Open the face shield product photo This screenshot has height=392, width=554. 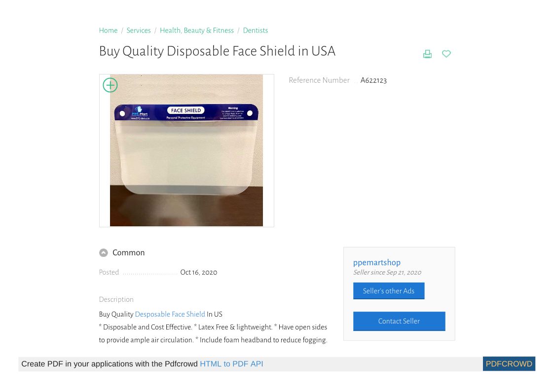[186, 150]
